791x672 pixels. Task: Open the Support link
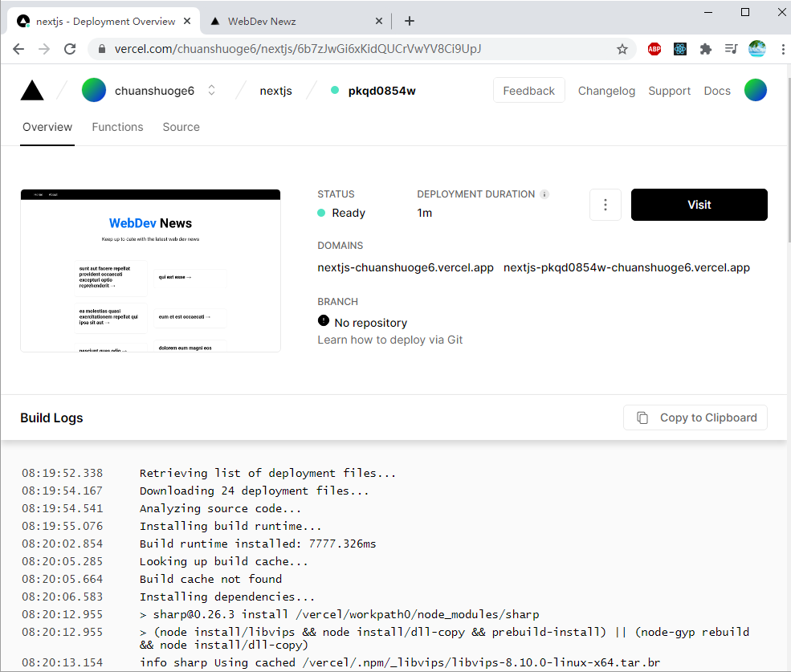(669, 91)
